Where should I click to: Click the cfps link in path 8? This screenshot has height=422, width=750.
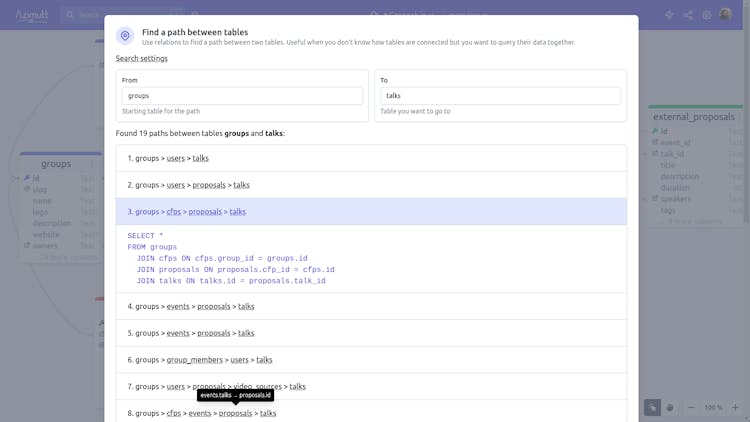point(174,413)
